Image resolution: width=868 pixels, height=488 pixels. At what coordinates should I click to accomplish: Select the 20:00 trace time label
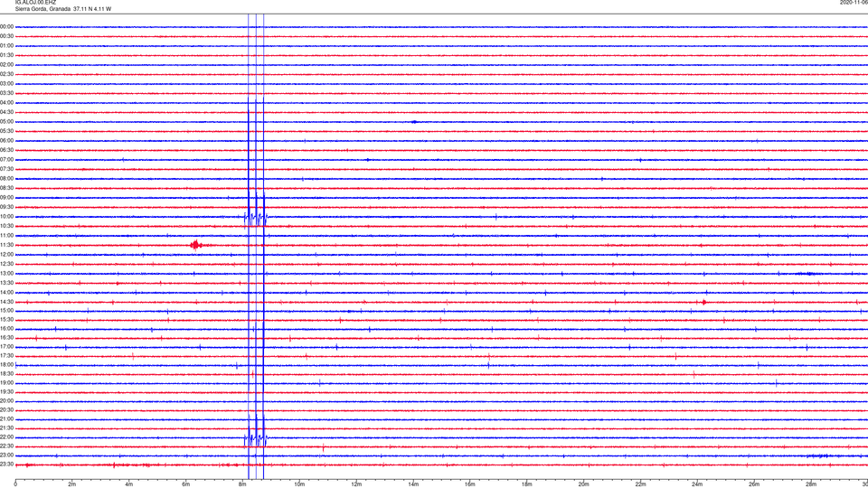(6, 401)
